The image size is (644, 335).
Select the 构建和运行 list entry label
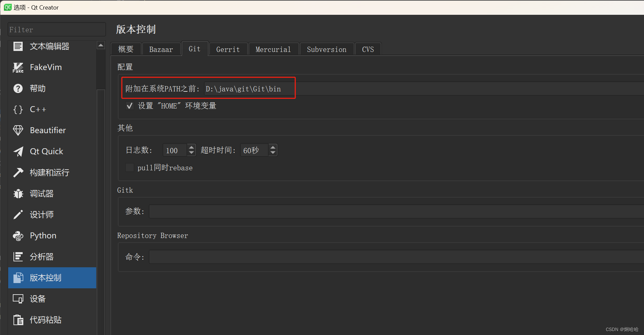(50, 173)
